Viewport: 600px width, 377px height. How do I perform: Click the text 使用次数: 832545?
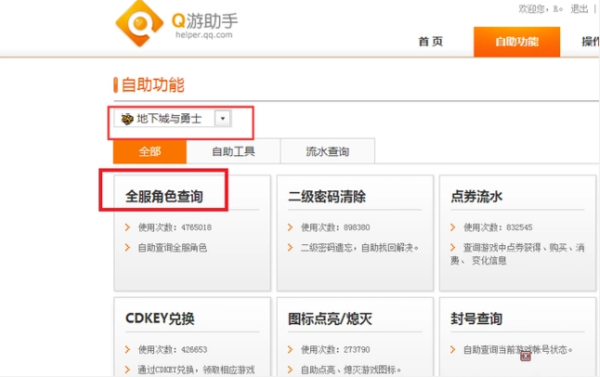498,227
